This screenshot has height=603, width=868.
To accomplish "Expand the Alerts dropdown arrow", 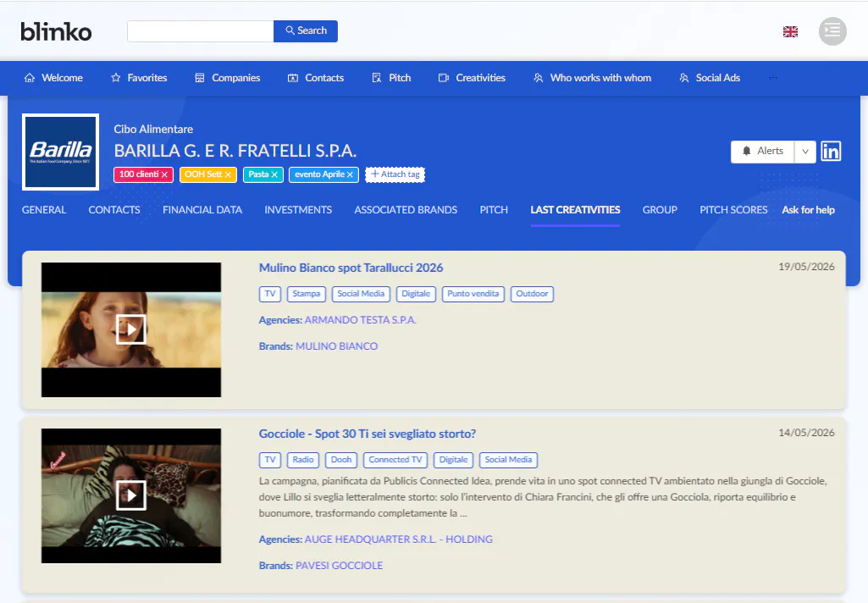I will pyautogui.click(x=805, y=151).
